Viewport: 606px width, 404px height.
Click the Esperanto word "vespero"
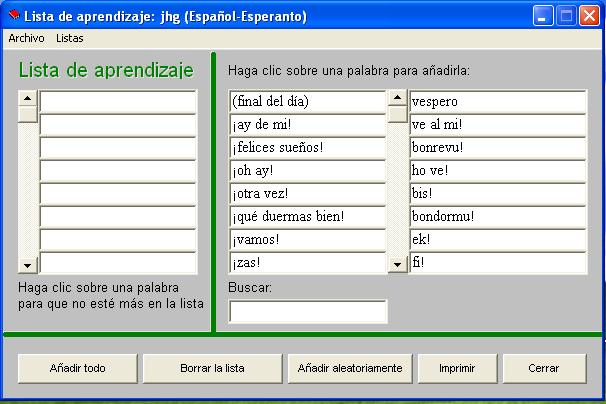[498, 102]
